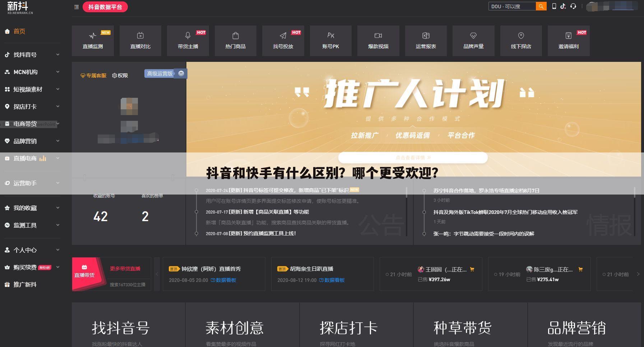Open the 运营报表 report shortcut
The height and width of the screenshot is (347, 644).
(x=426, y=41)
